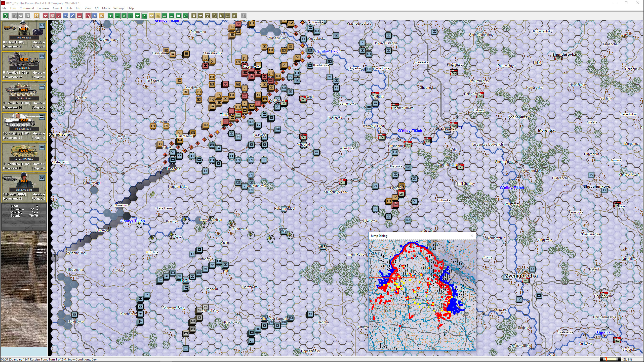Click the green folded map toolbar icon
644x362 pixels.
[x=178, y=16]
